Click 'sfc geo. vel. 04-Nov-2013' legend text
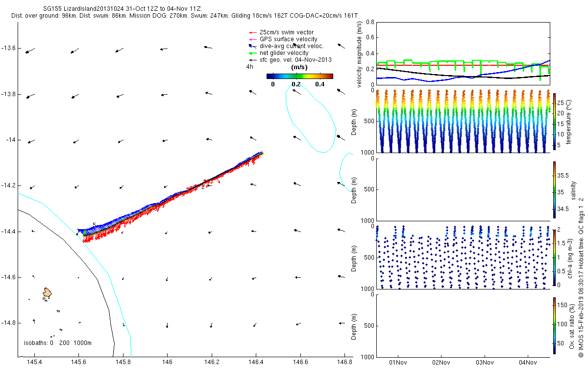The width and height of the screenshot is (588, 368). click(295, 60)
